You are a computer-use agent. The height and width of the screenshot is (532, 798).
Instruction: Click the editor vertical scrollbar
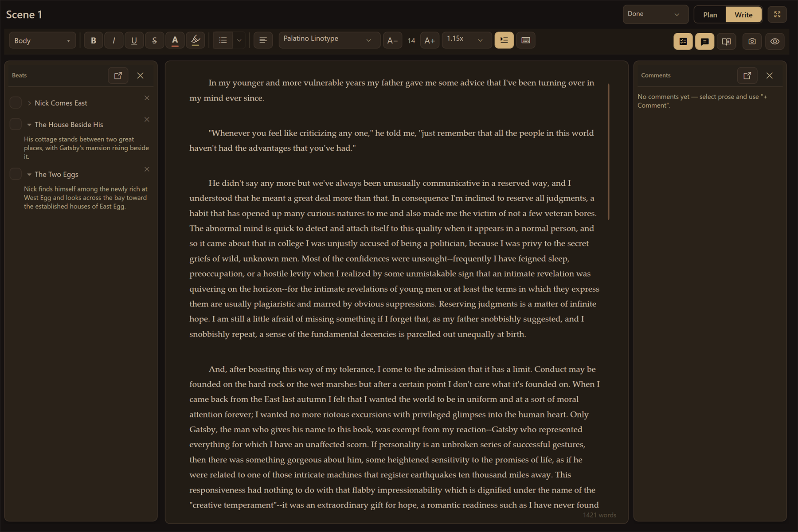tap(609, 151)
